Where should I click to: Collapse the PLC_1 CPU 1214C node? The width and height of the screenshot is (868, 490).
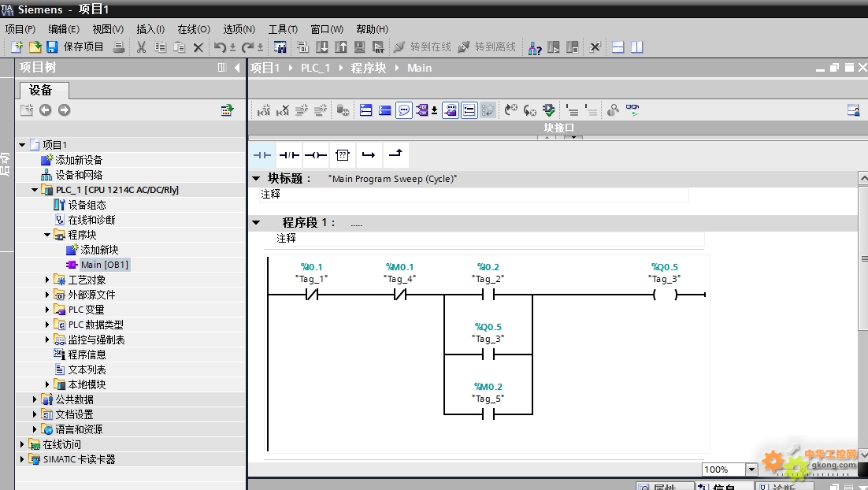pyautogui.click(x=35, y=190)
